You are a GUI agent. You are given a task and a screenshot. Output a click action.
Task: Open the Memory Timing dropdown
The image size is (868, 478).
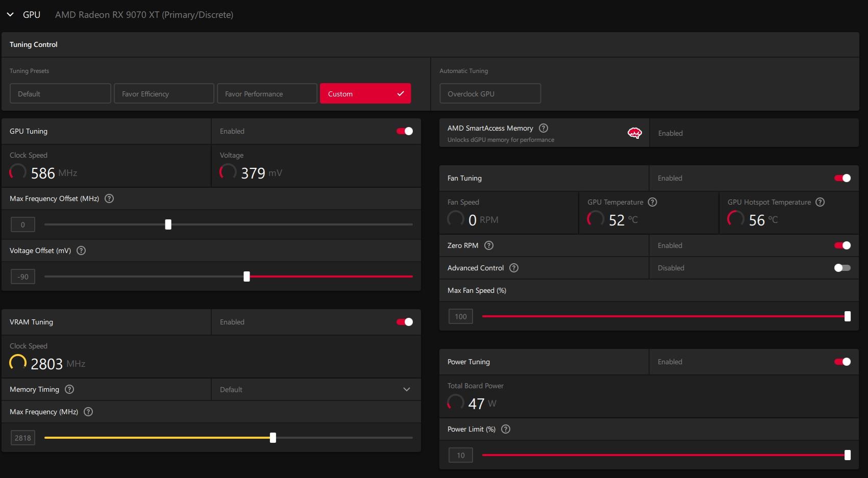pos(316,389)
